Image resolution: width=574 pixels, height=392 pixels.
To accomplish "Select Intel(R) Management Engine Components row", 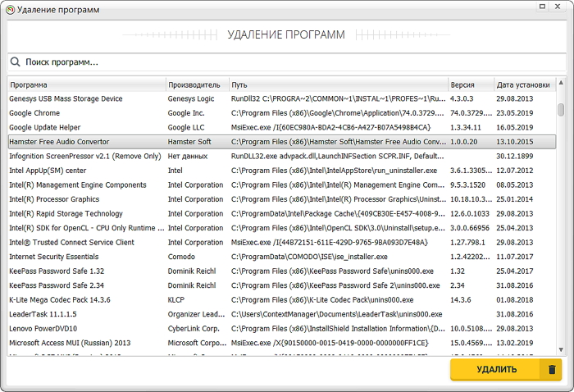I will tap(282, 185).
